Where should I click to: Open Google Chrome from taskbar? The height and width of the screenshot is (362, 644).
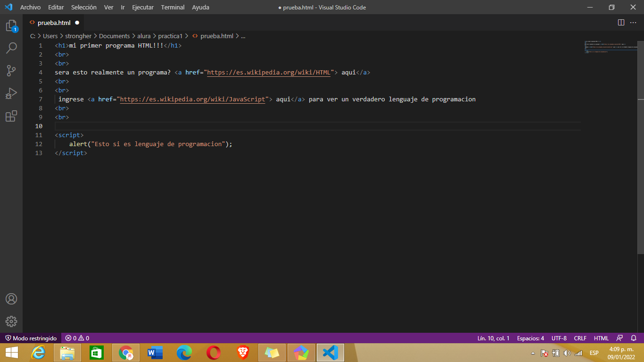[x=126, y=353]
